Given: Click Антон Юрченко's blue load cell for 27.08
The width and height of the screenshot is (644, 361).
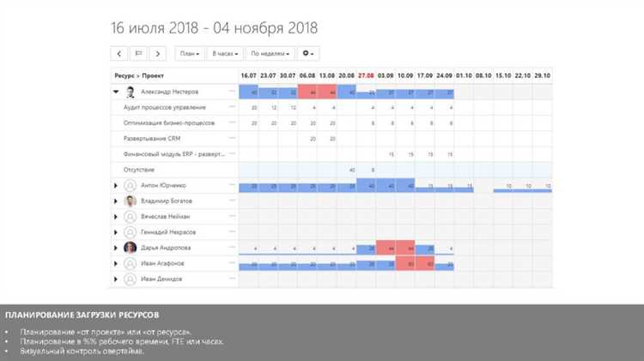Looking at the screenshot, I should coord(366,185).
